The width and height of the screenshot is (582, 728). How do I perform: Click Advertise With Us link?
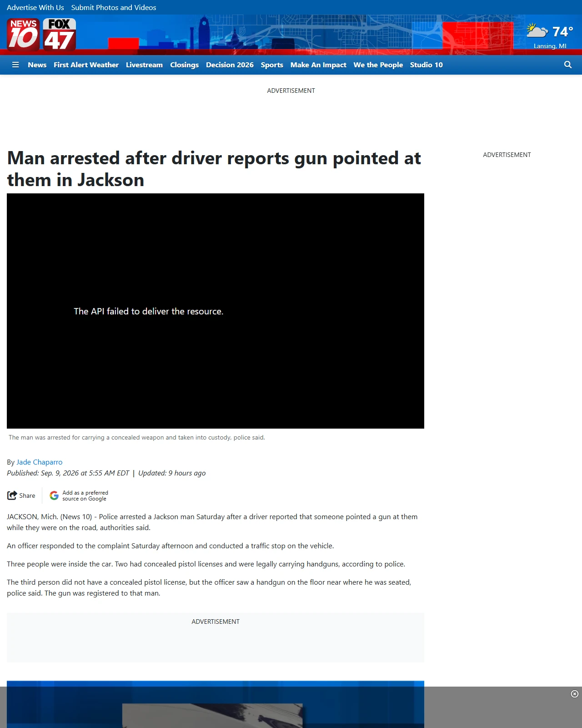[x=35, y=7]
